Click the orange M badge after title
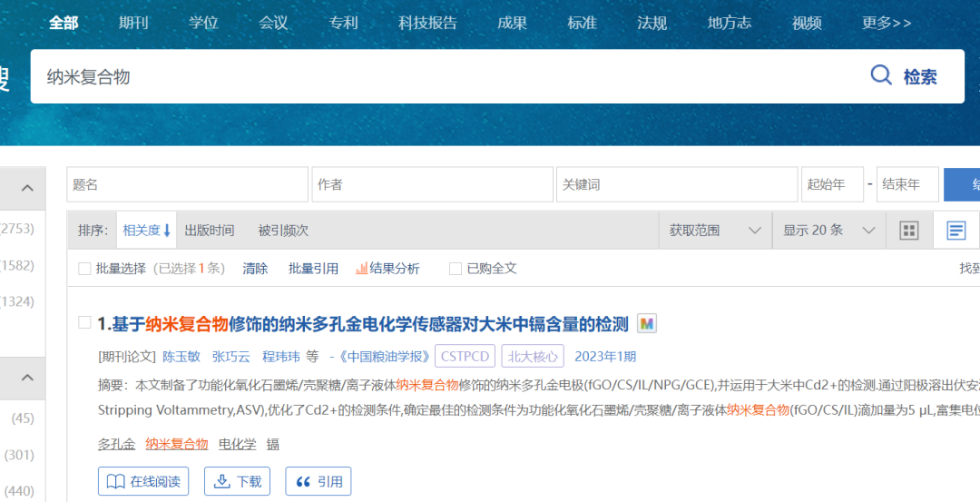 646,324
